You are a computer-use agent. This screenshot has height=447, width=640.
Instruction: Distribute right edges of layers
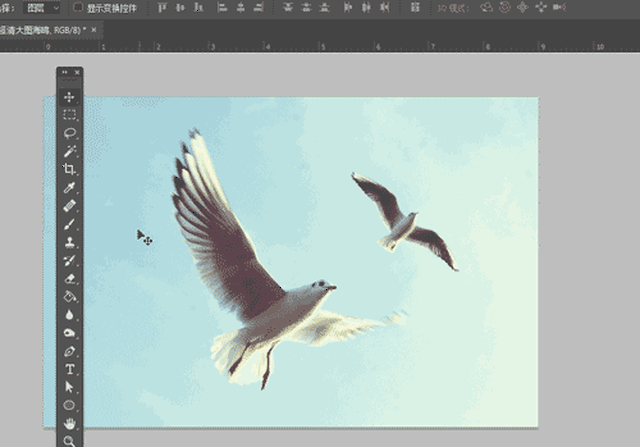click(x=384, y=7)
